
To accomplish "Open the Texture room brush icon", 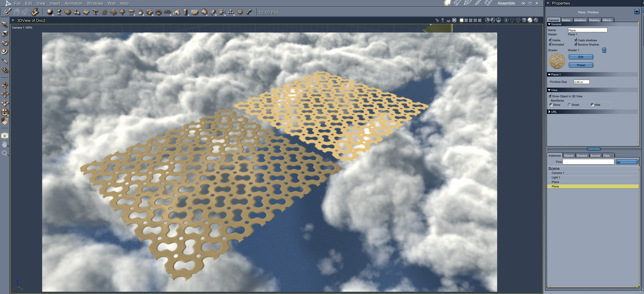I will [478, 3].
